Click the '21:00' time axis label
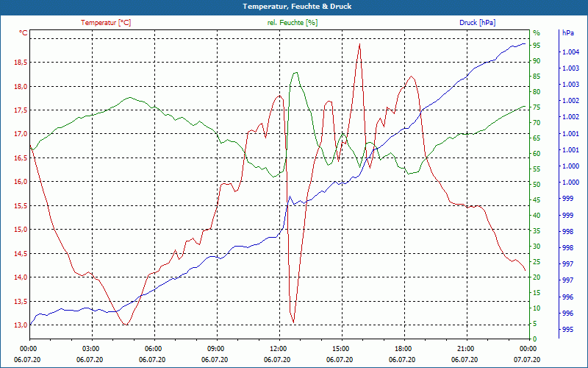 pyautogui.click(x=465, y=348)
